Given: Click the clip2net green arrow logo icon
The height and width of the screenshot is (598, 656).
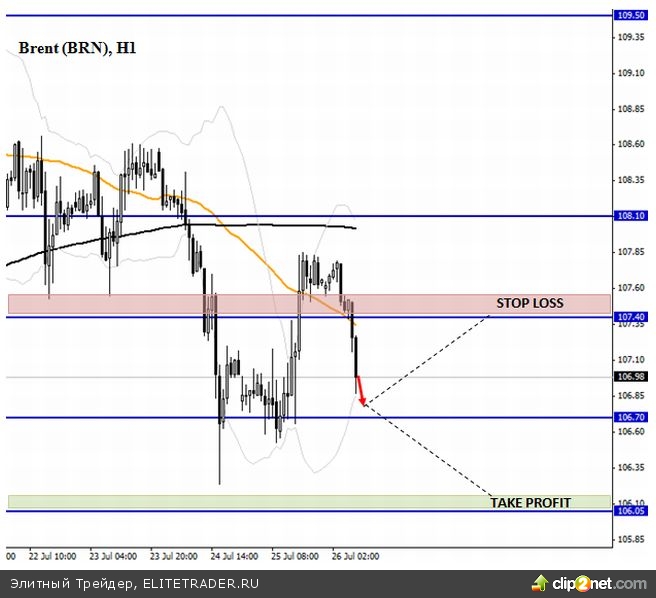Looking at the screenshot, I should (x=541, y=583).
